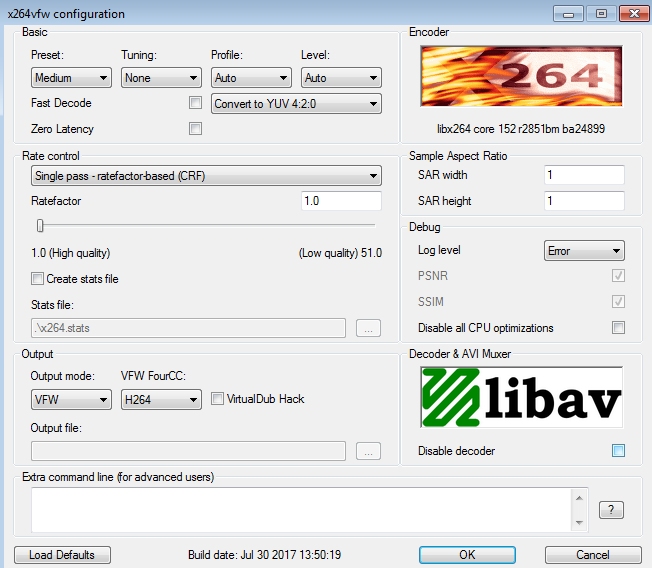
Task: Click the libx264 core 152 version text
Action: [521, 129]
